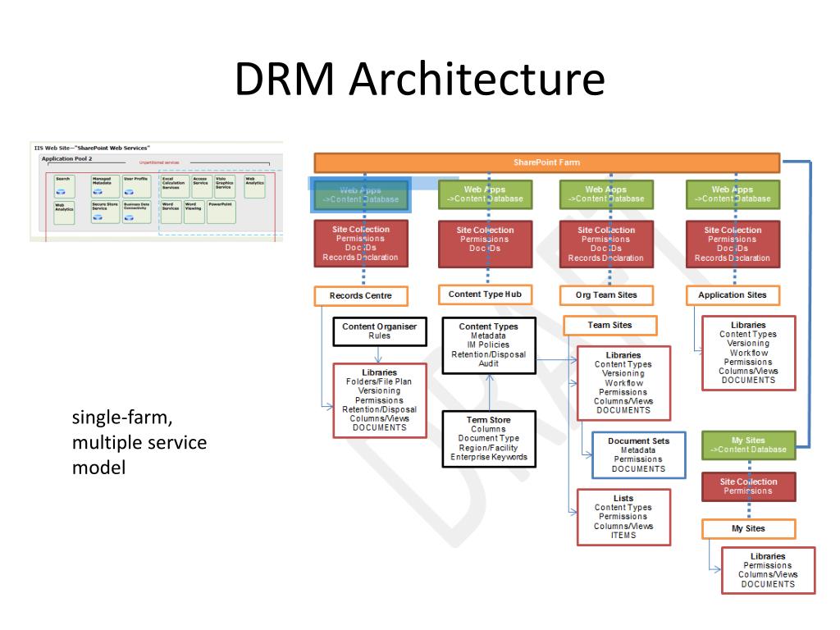The image size is (840, 630).
Task: Click the orange My Sites box
Action: click(x=749, y=529)
